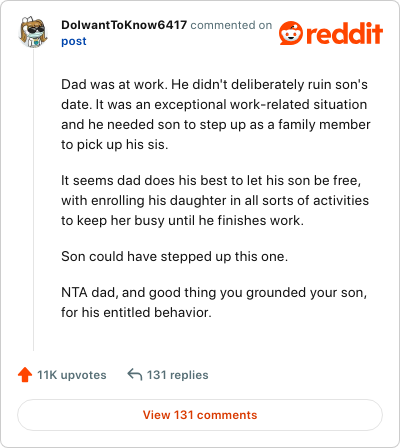Image resolution: width=400 pixels, height=448 pixels.
Task: Click the 'to pick up his sis' line
Action: (115, 145)
